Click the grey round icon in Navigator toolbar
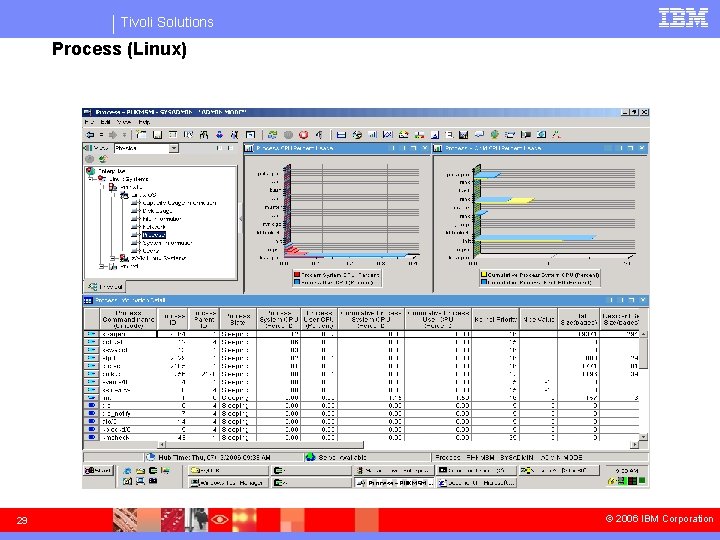Viewport: 720px width, 540px height. pyautogui.click(x=90, y=159)
